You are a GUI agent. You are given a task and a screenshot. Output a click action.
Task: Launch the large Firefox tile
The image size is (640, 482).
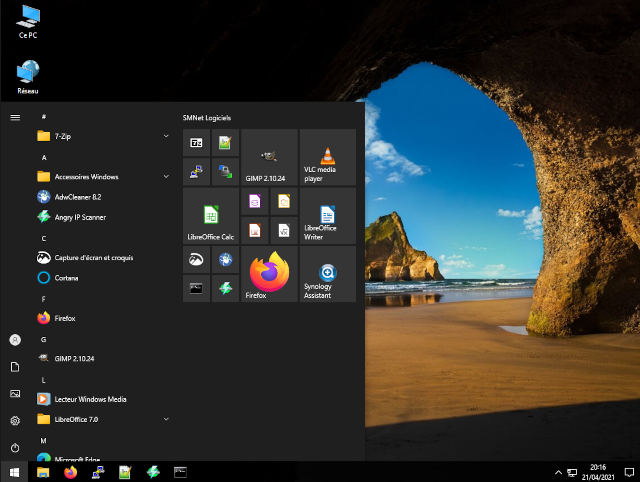pos(269,274)
